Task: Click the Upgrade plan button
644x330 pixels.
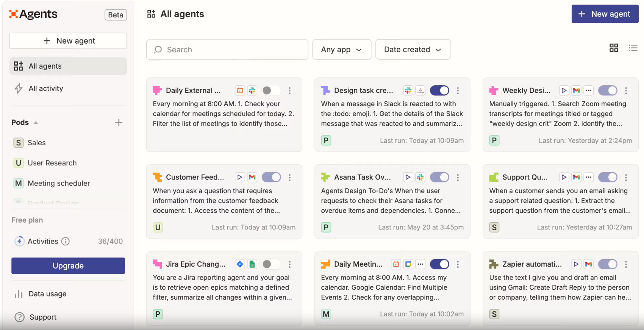Action: pos(68,266)
